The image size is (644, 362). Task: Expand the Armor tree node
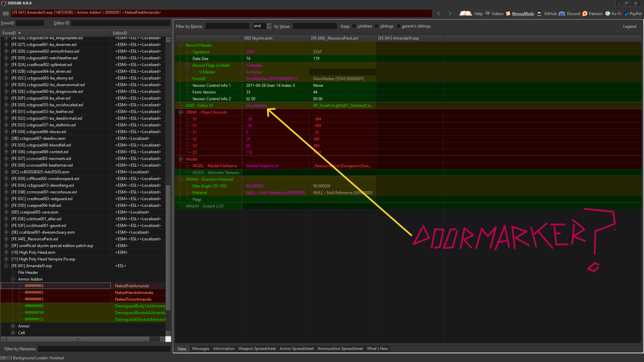[13, 326]
